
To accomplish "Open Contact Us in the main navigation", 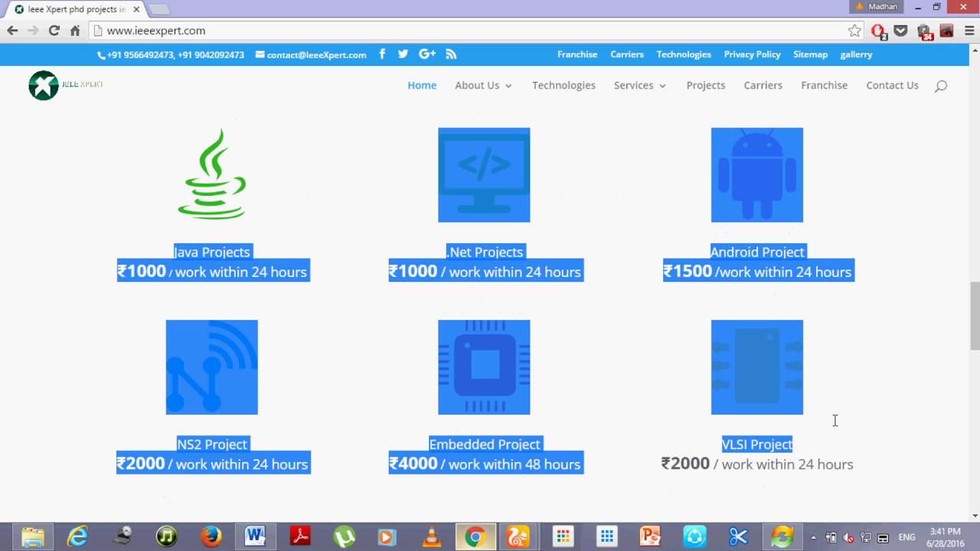I will pos(892,86).
